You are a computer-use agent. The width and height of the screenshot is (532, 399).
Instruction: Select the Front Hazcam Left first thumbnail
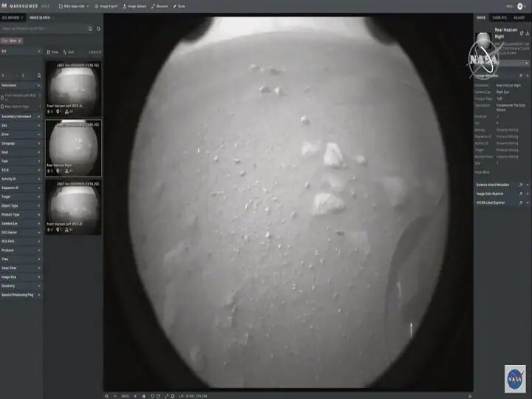[x=73, y=87]
